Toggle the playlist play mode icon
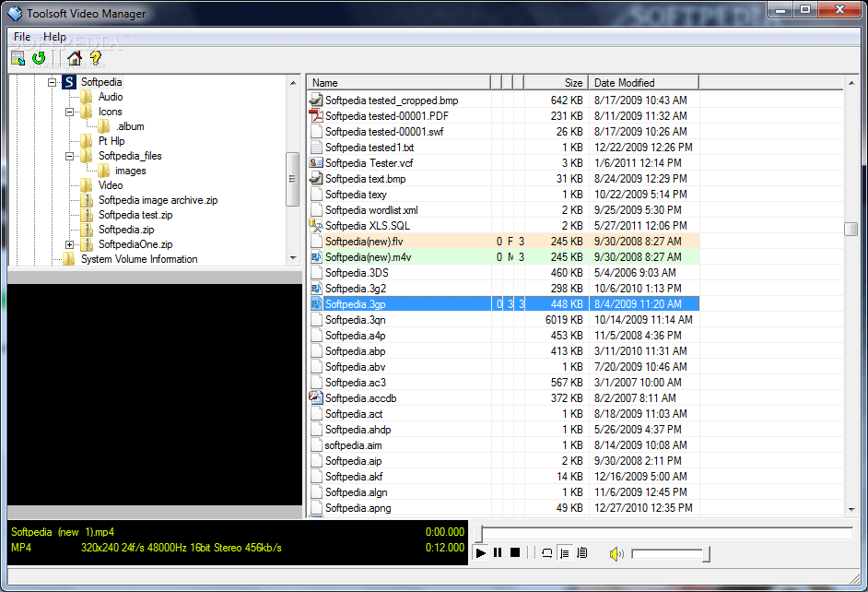 click(x=583, y=552)
